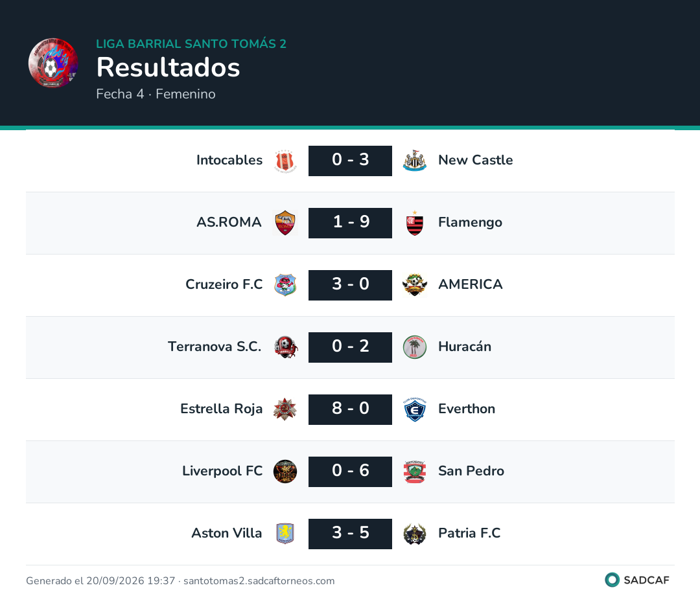Click the Resultados page heading
The width and height of the screenshot is (700, 614).
(x=169, y=68)
